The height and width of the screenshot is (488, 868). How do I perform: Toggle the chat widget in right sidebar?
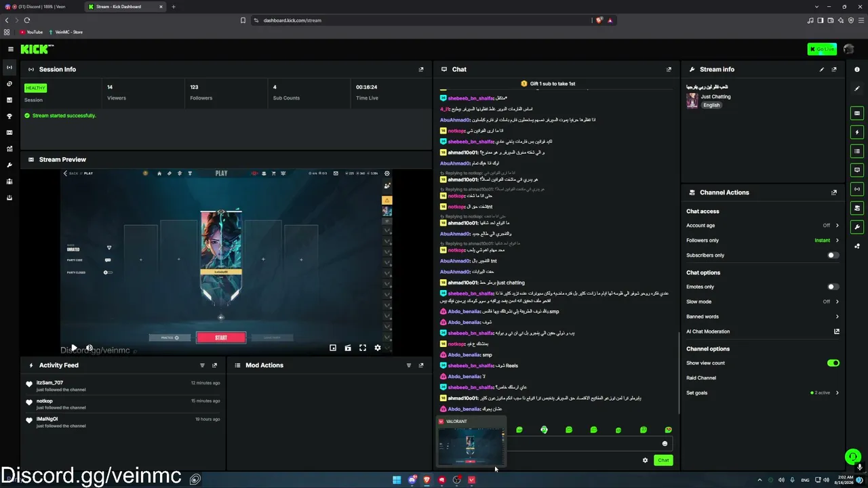pyautogui.click(x=857, y=170)
